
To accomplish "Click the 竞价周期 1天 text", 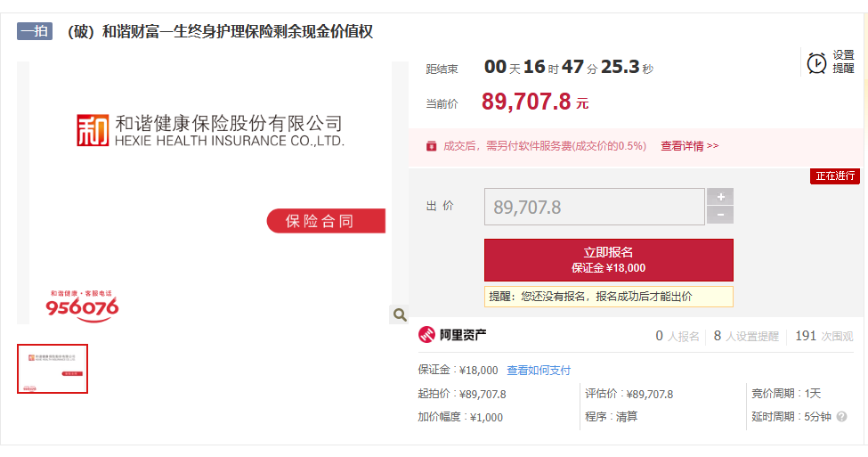I will tap(786, 393).
